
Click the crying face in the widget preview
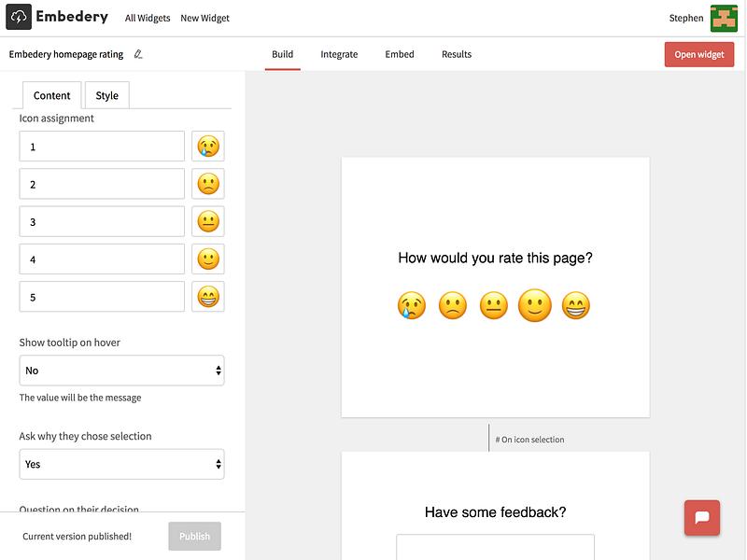click(x=412, y=305)
